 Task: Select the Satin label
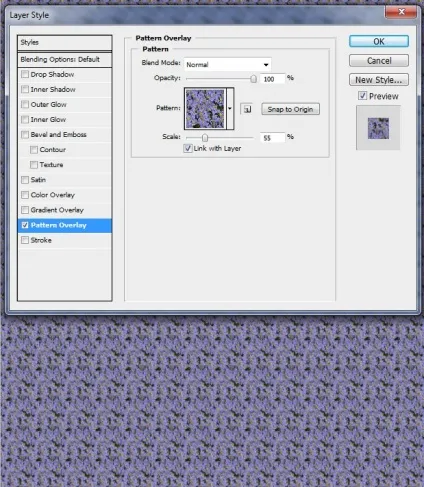click(x=38, y=180)
